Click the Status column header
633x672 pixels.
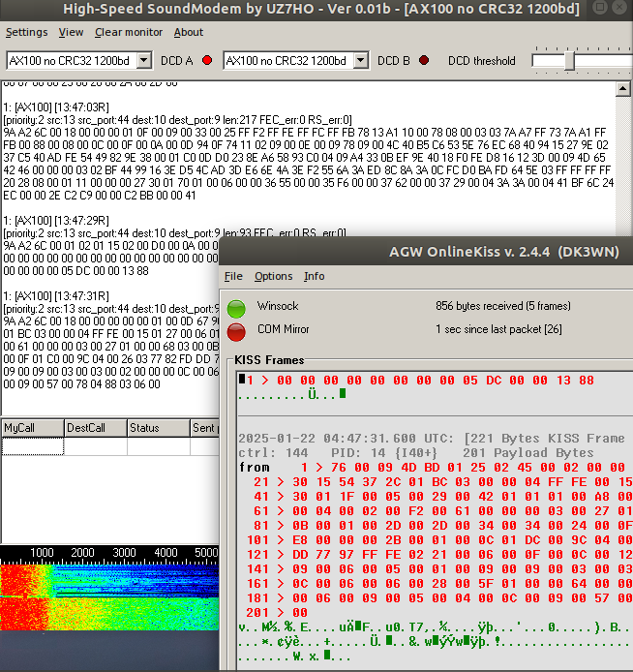(158, 428)
